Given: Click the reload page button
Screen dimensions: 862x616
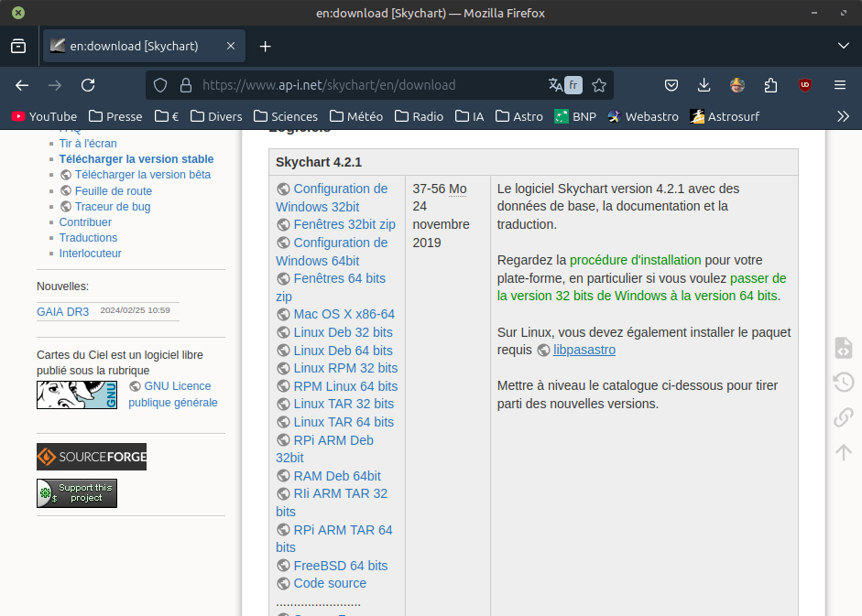Looking at the screenshot, I should pyautogui.click(x=88, y=85).
